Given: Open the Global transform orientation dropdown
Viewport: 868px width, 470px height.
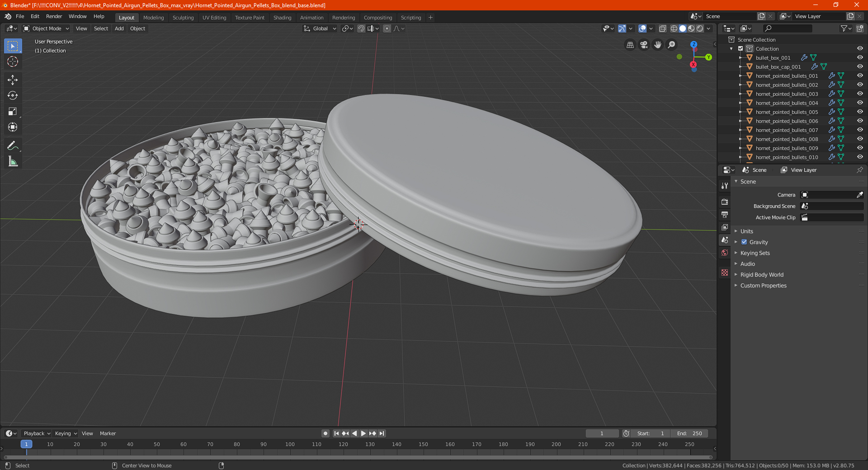Looking at the screenshot, I should [x=320, y=28].
